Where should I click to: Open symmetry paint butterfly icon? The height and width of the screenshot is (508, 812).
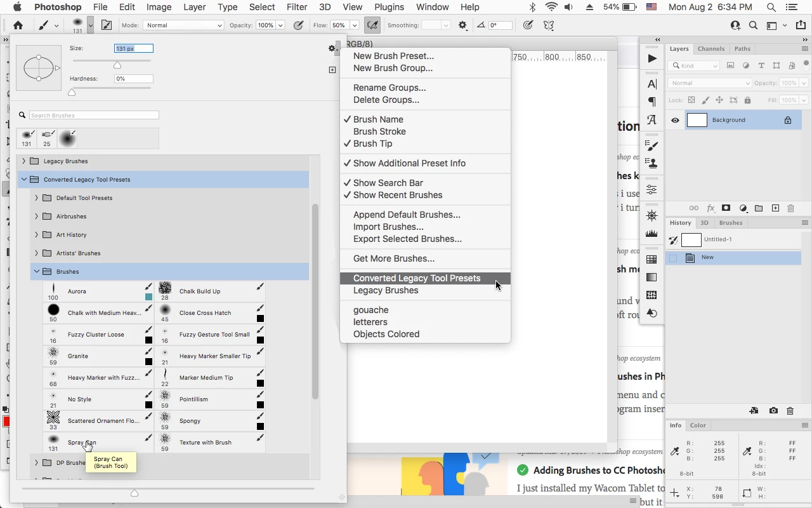(549, 25)
